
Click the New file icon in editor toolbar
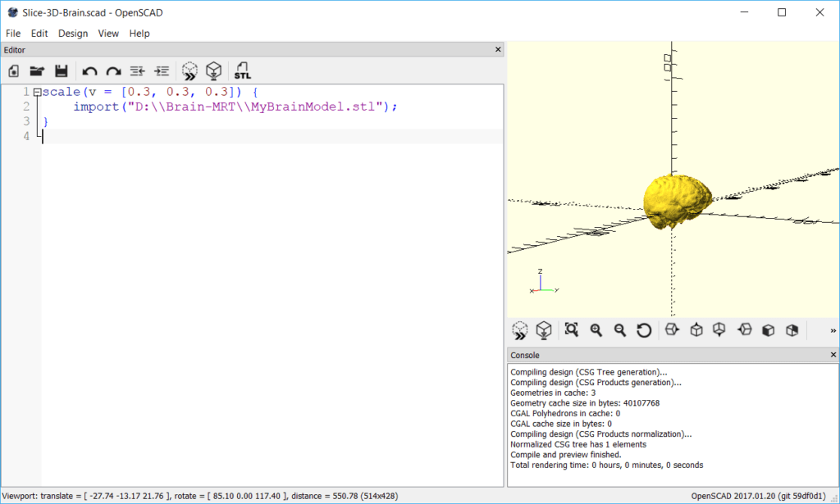(13, 71)
